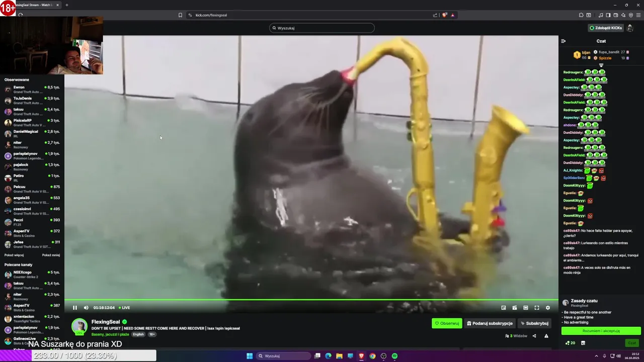Image resolution: width=644 pixels, height=362 pixels.
Task: Mute the stream with the volume icon
Action: point(86,308)
